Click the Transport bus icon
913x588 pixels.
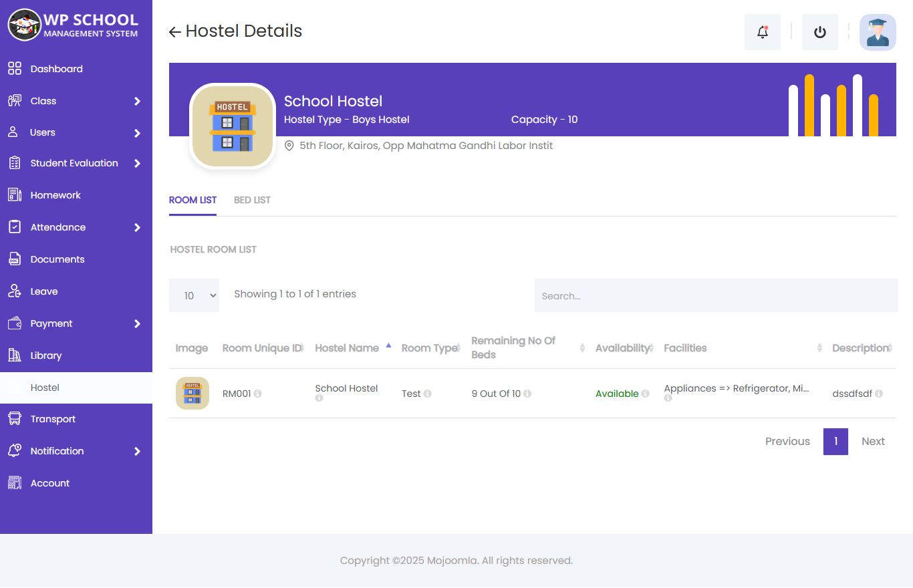15,419
